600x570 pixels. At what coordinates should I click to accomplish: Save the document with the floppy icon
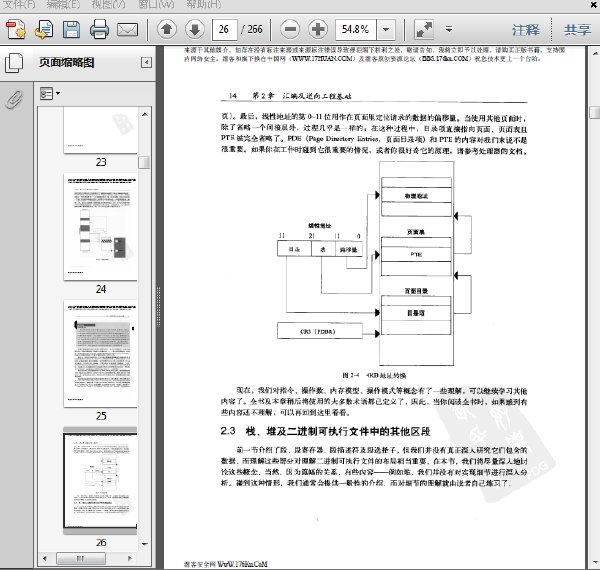click(72, 29)
